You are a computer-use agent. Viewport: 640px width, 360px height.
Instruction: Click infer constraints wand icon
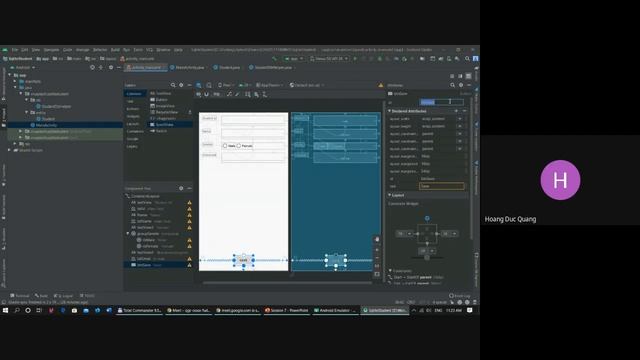(237, 94)
